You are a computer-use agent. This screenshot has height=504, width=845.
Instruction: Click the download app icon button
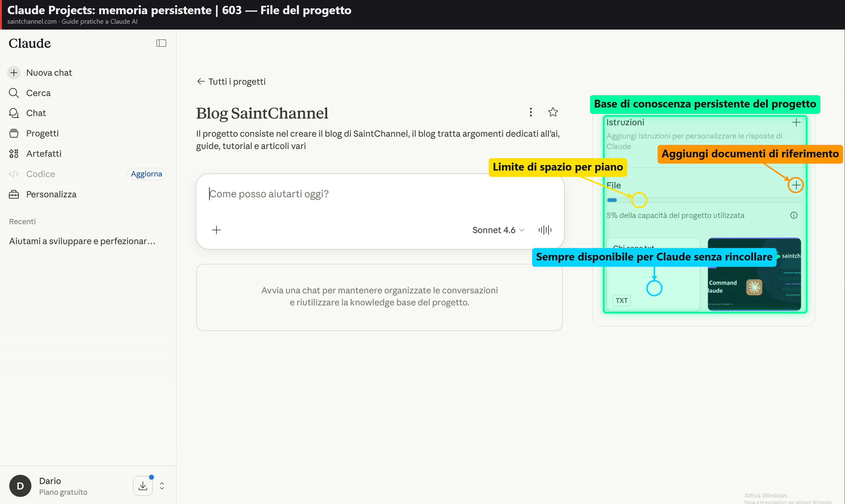coord(143,486)
